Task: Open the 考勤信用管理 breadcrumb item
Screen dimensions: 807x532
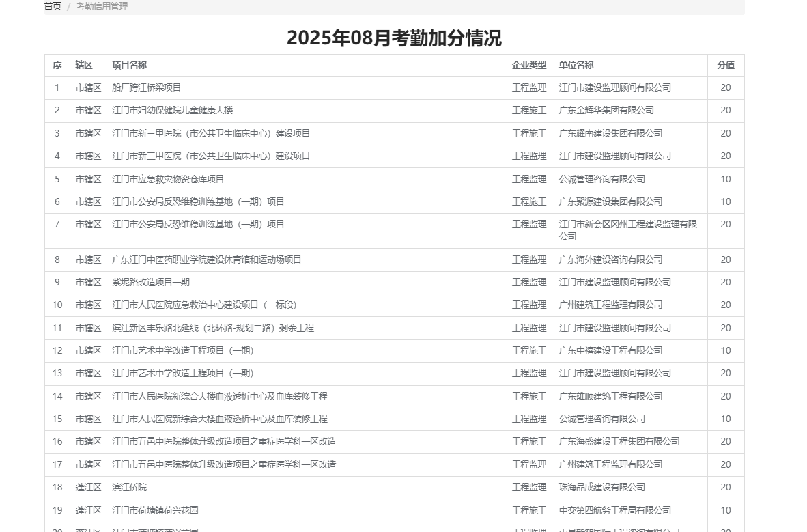Action: point(102,6)
